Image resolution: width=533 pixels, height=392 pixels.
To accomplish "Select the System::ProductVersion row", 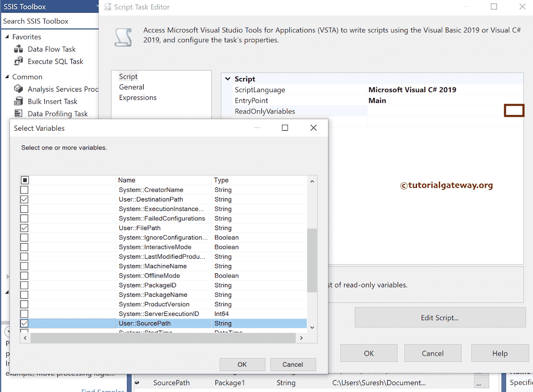I will click(163, 305).
